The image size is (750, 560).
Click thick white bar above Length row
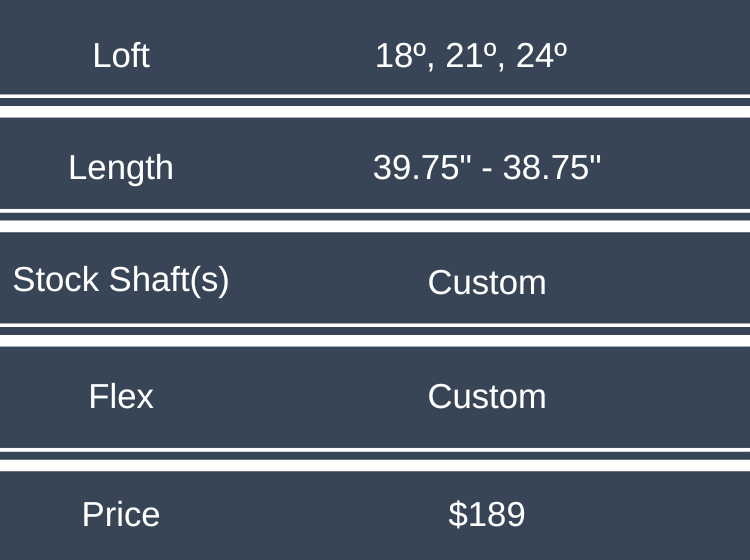point(375,112)
